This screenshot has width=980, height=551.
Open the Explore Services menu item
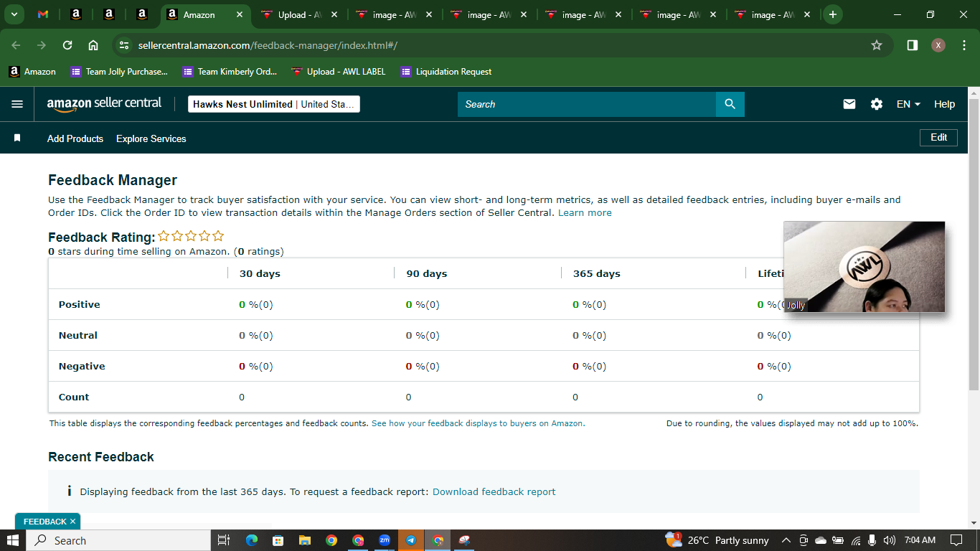151,138
